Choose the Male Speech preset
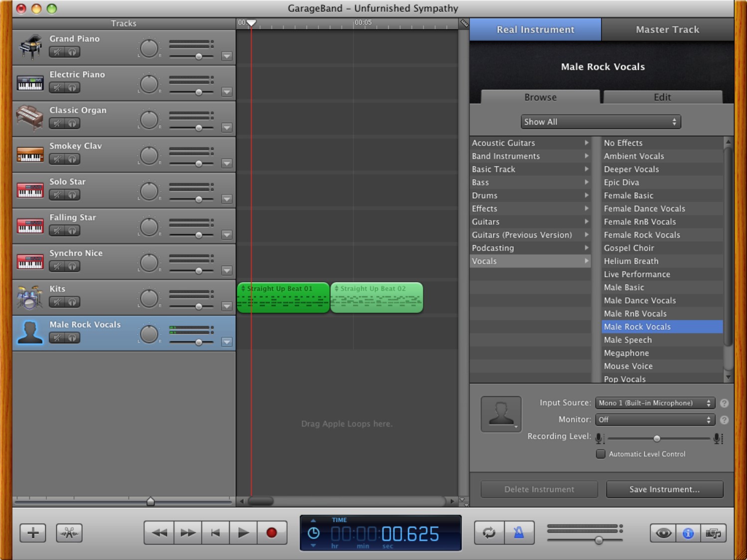 click(x=662, y=340)
